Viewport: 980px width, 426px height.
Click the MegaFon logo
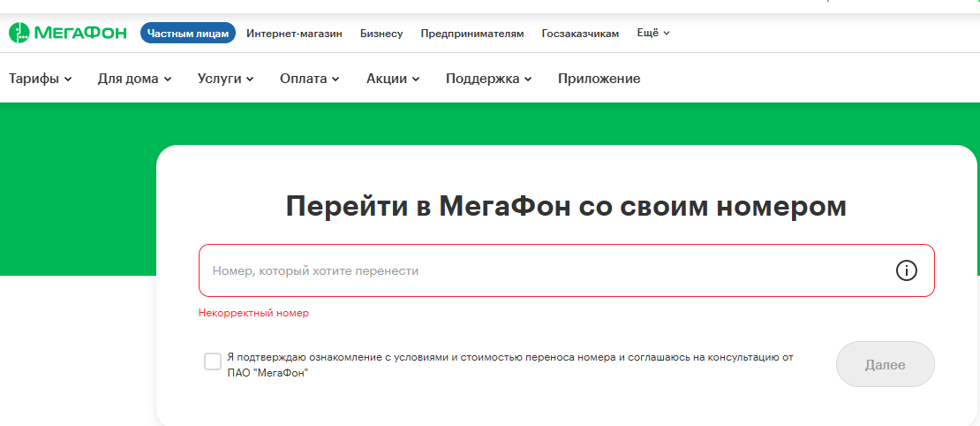tap(67, 33)
